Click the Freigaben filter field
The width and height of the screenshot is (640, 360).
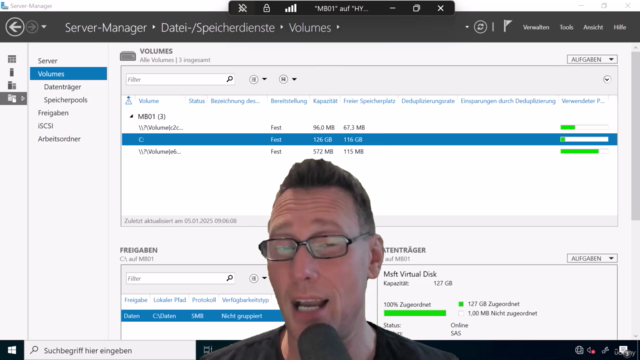[x=176, y=279]
